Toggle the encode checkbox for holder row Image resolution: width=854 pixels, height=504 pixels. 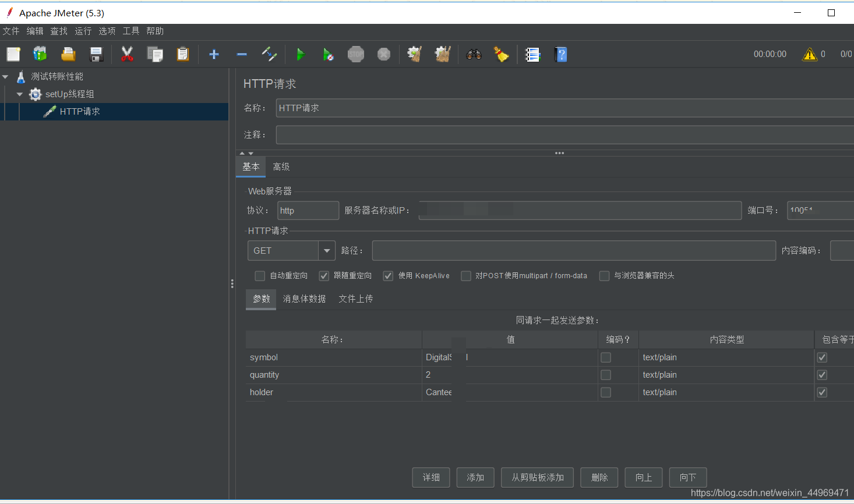click(x=606, y=392)
